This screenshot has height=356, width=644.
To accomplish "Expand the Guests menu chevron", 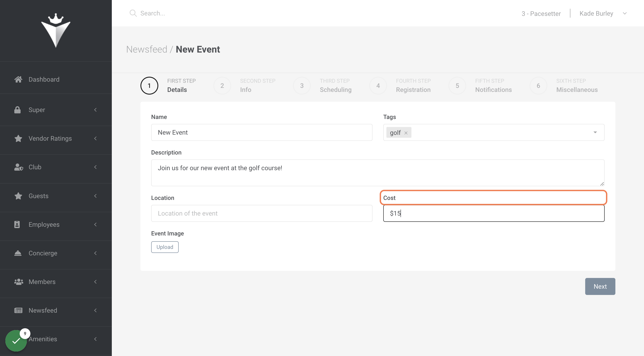I will click(x=95, y=196).
